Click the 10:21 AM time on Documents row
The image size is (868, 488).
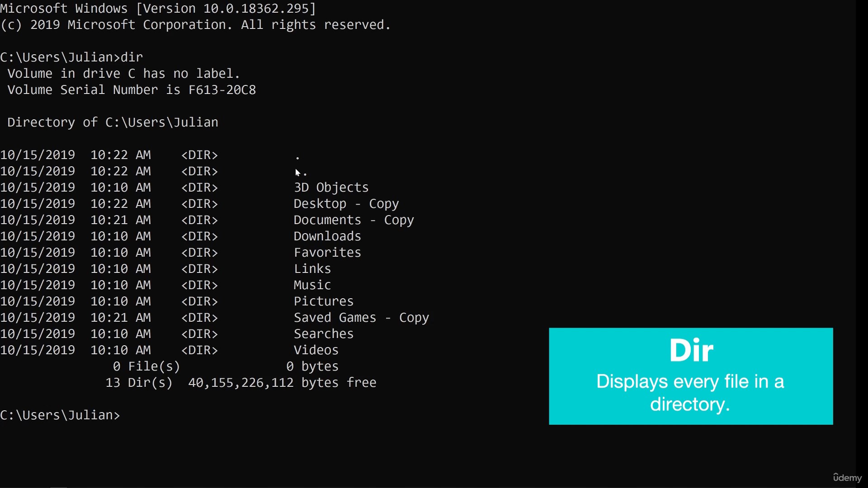[x=120, y=220]
